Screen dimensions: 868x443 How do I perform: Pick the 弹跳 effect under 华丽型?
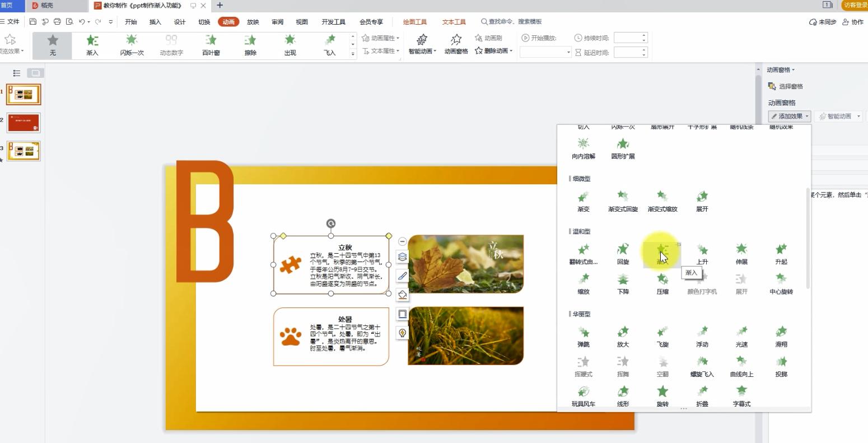tap(583, 337)
